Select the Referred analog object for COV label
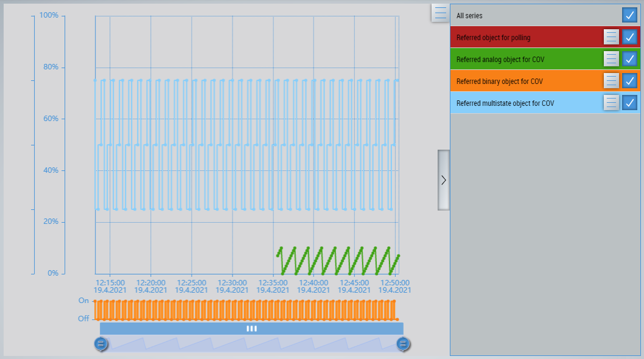The image size is (644, 359). coord(500,60)
